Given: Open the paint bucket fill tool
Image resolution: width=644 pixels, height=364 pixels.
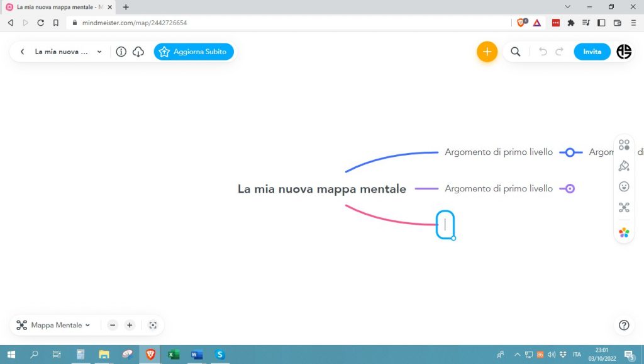Looking at the screenshot, I should pos(624,166).
